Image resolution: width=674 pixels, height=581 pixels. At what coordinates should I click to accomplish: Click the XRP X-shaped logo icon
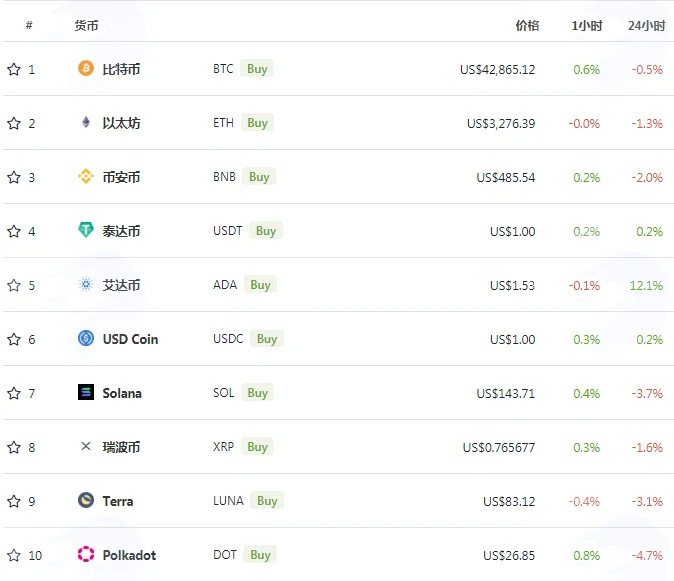(86, 446)
